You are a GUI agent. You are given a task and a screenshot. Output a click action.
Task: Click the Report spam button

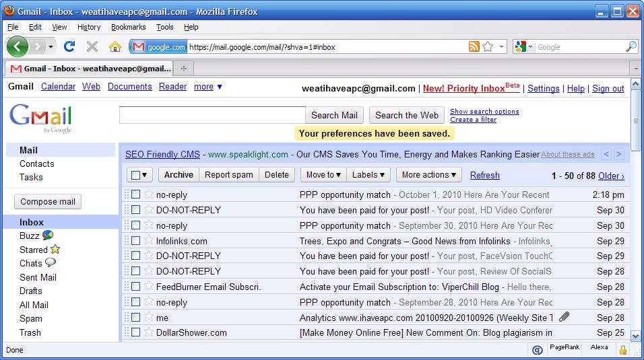coord(229,175)
